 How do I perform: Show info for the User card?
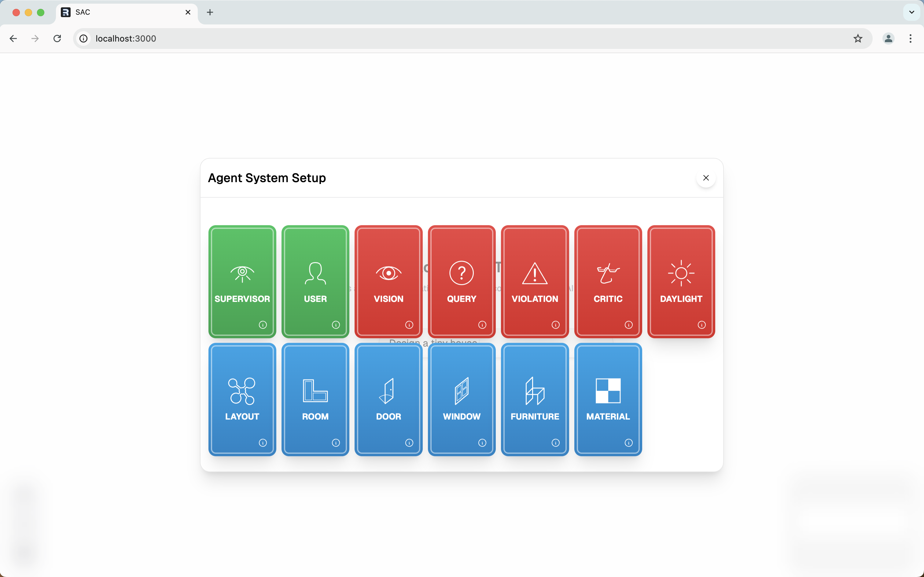(x=336, y=325)
